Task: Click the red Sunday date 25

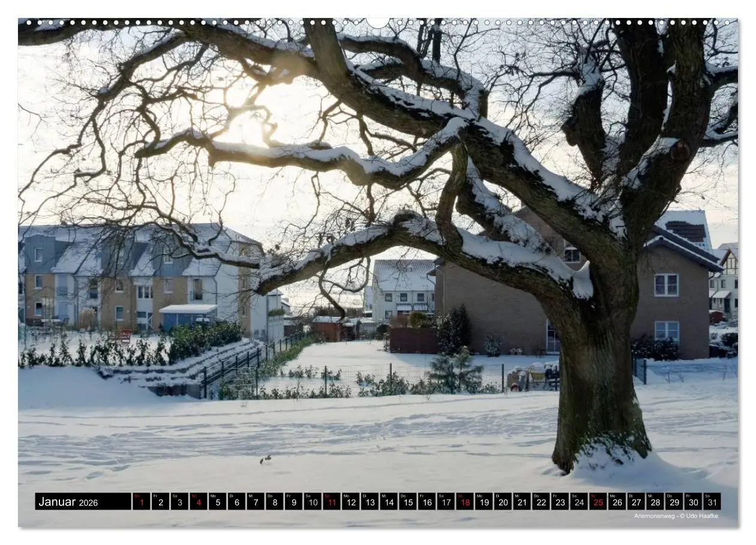Action: [x=598, y=502]
